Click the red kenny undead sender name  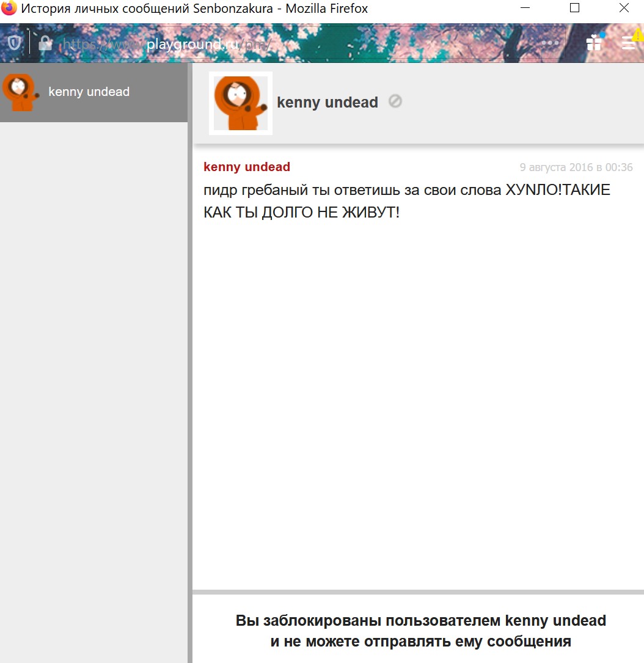click(247, 167)
